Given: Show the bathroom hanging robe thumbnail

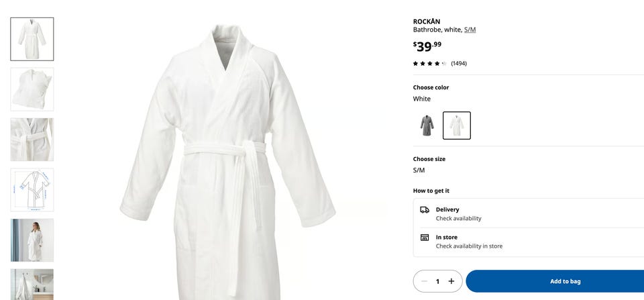Looking at the screenshot, I should point(32,285).
